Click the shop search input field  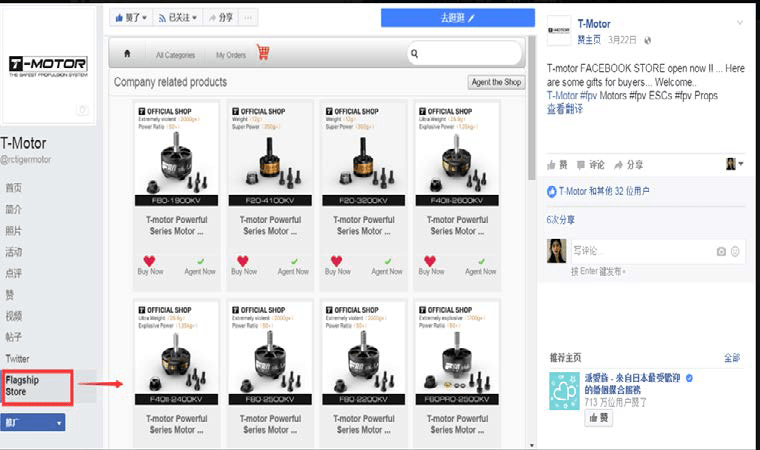coord(465,54)
